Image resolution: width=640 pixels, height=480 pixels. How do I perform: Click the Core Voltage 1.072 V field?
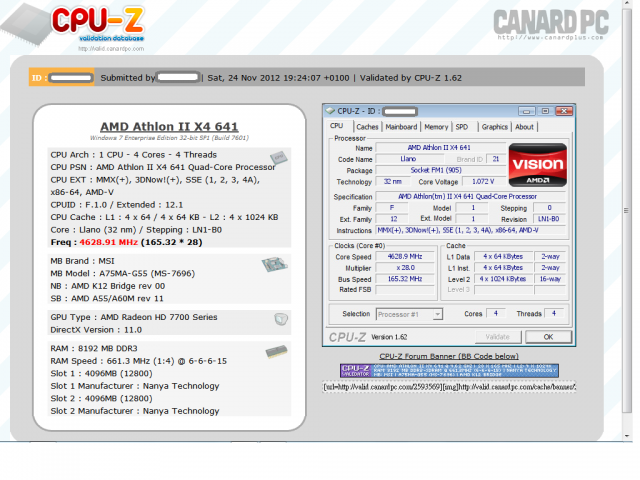(x=483, y=182)
